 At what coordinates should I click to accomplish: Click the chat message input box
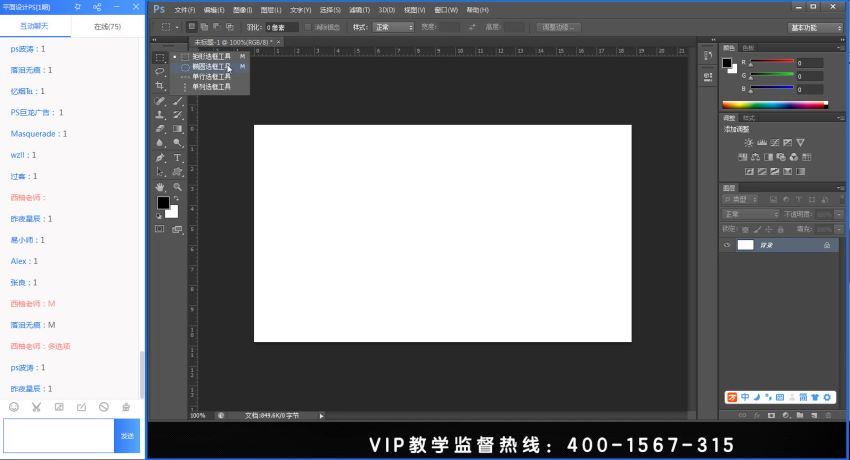click(59, 436)
